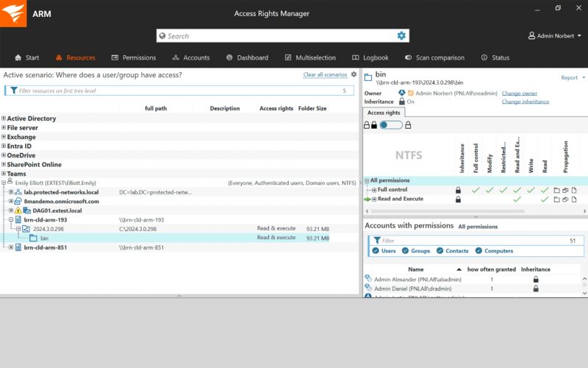Open the Multiselection tab
Image resolution: width=588 pixels, height=368 pixels.
(x=310, y=57)
